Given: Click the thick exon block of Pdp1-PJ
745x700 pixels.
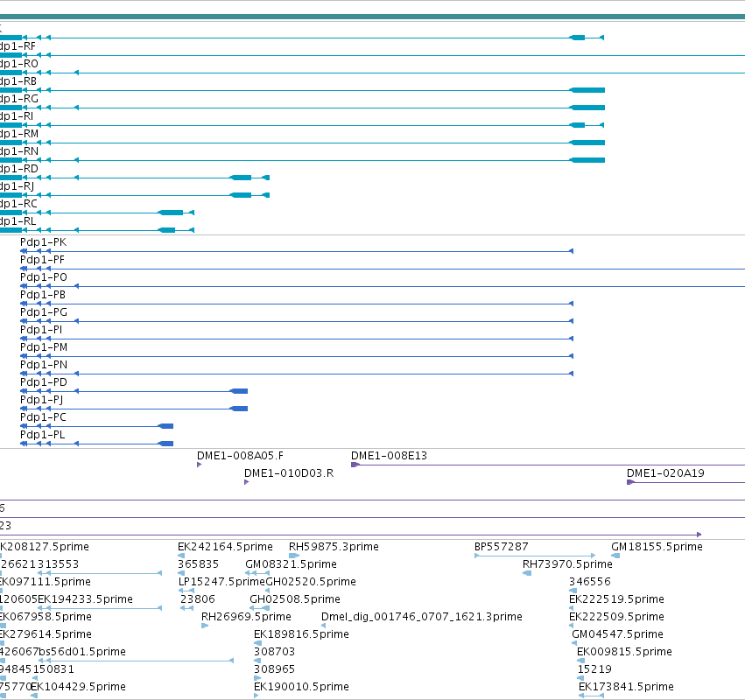Looking at the screenshot, I should click(x=238, y=409).
